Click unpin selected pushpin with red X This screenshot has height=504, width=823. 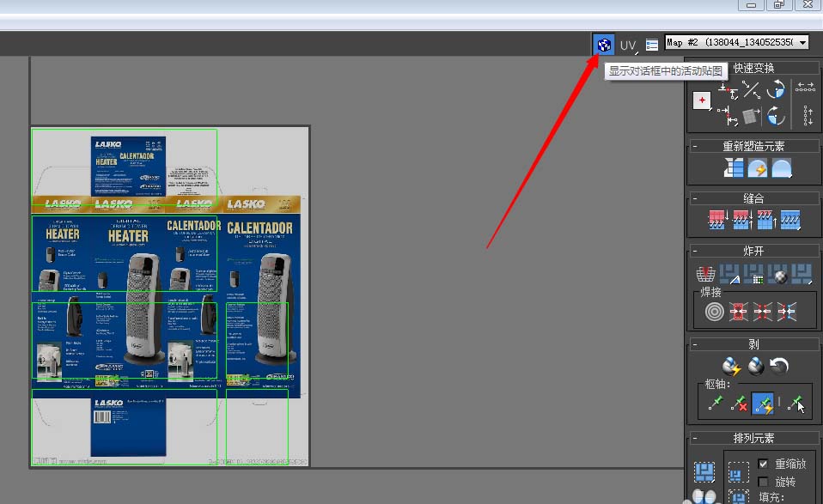pos(739,404)
